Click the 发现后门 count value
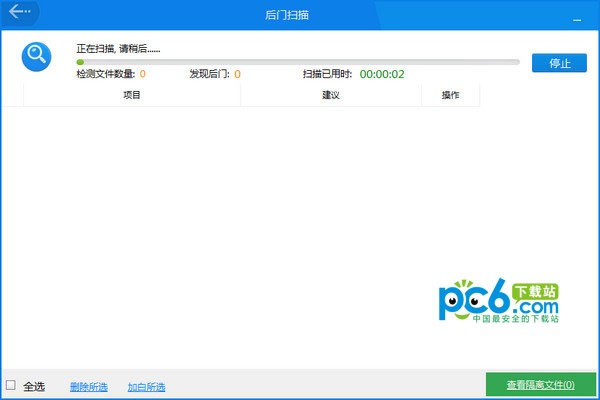 point(237,74)
